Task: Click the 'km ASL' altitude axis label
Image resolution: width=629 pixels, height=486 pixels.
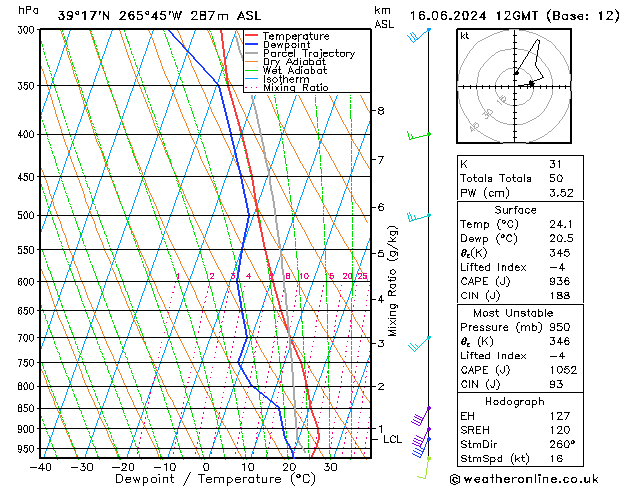Action: [x=384, y=17]
